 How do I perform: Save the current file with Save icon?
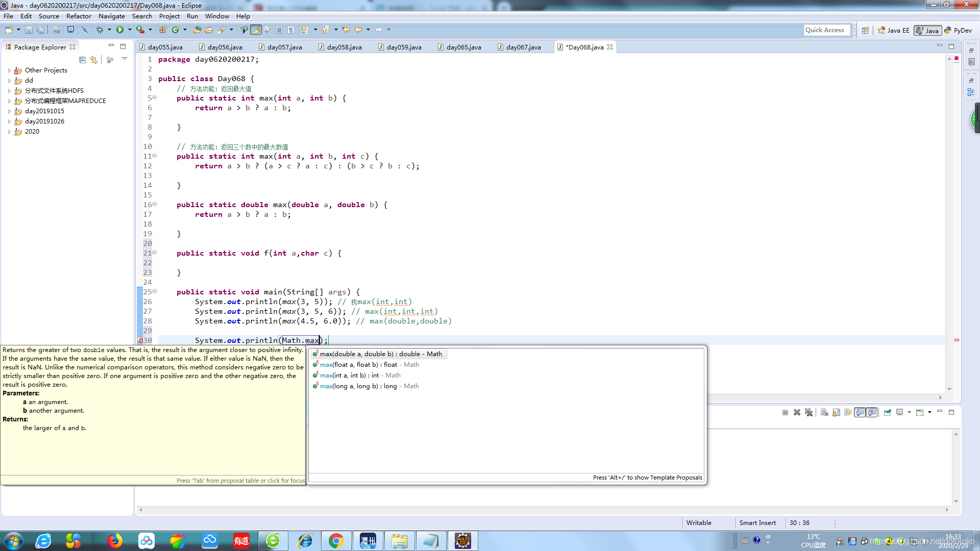point(29,30)
